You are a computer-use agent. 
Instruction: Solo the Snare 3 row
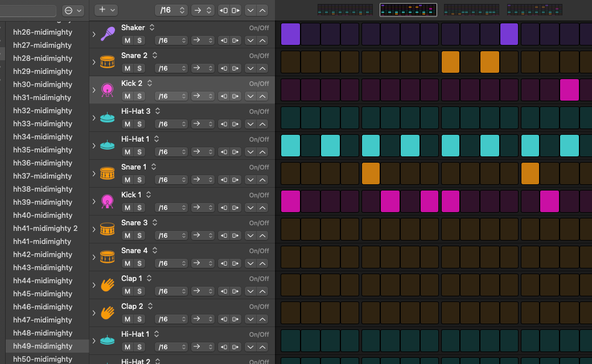coord(139,235)
